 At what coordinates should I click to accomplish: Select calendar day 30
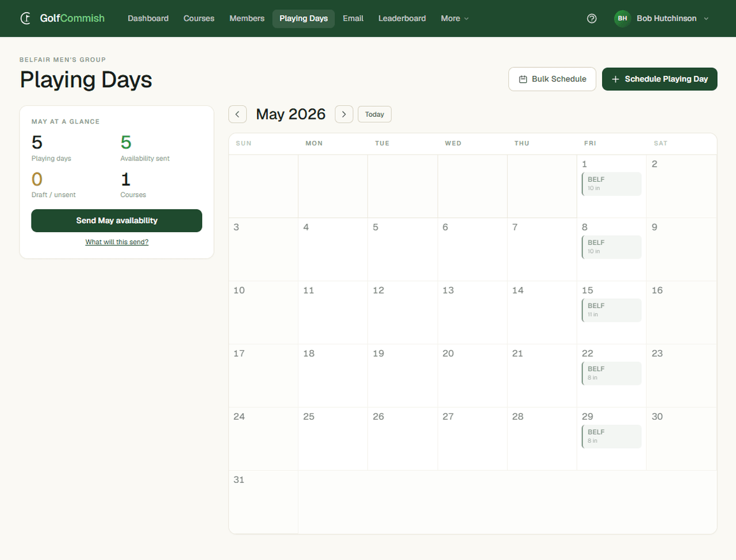[681, 439]
